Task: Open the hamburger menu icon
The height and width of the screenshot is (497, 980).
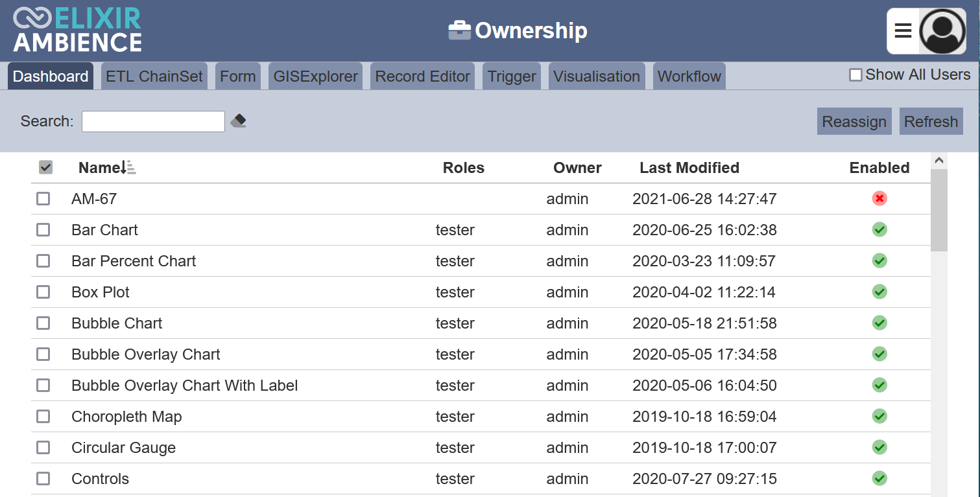Action: [903, 30]
